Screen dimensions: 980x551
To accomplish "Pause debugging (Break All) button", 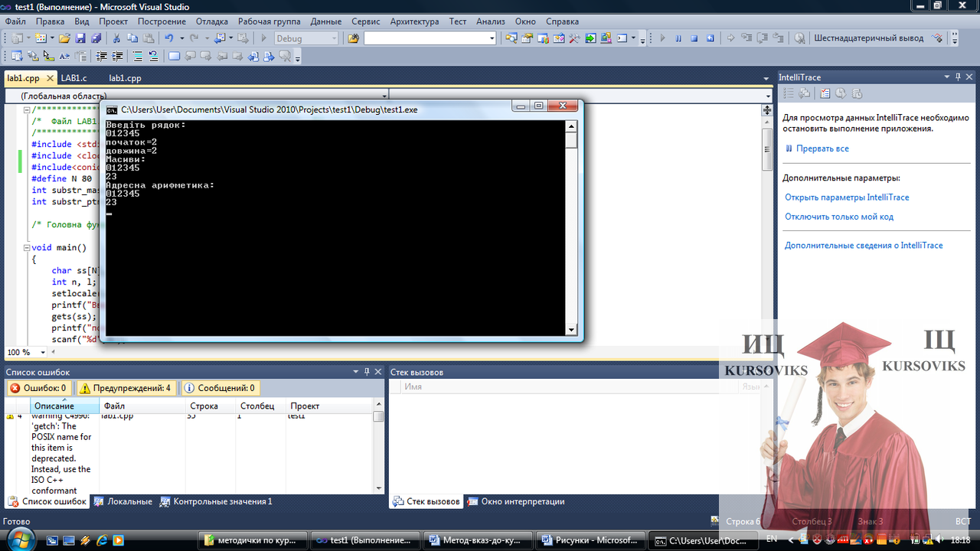I will point(678,38).
